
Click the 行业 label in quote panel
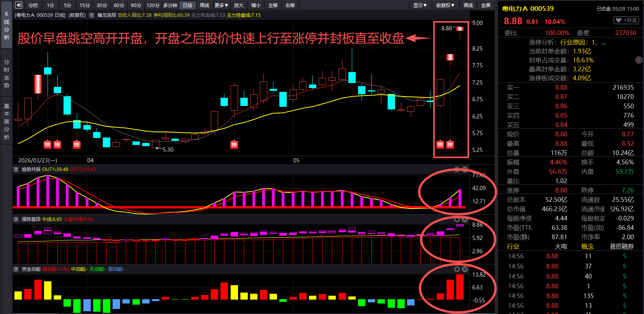coord(513,246)
